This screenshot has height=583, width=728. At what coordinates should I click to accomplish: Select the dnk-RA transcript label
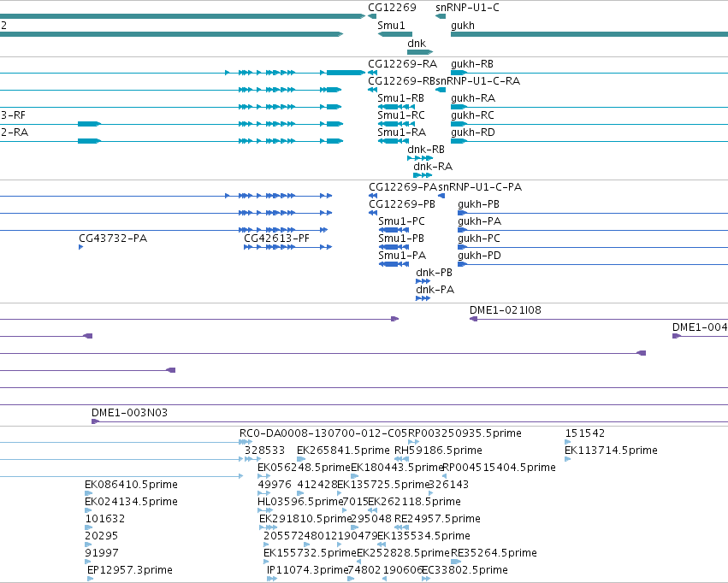[433, 167]
